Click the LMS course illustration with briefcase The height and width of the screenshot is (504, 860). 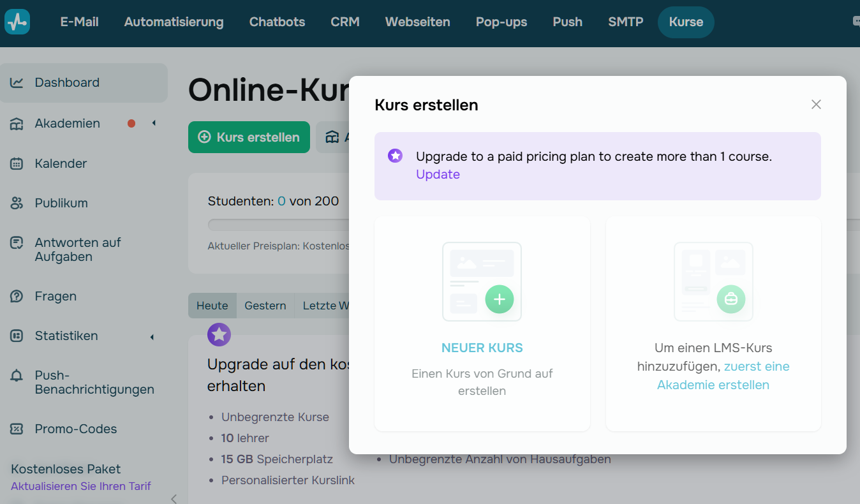click(713, 281)
